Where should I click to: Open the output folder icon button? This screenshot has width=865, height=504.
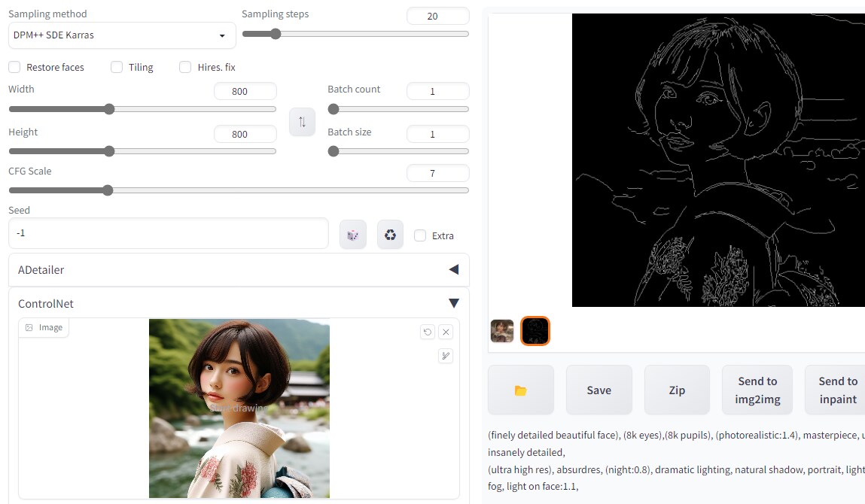520,390
